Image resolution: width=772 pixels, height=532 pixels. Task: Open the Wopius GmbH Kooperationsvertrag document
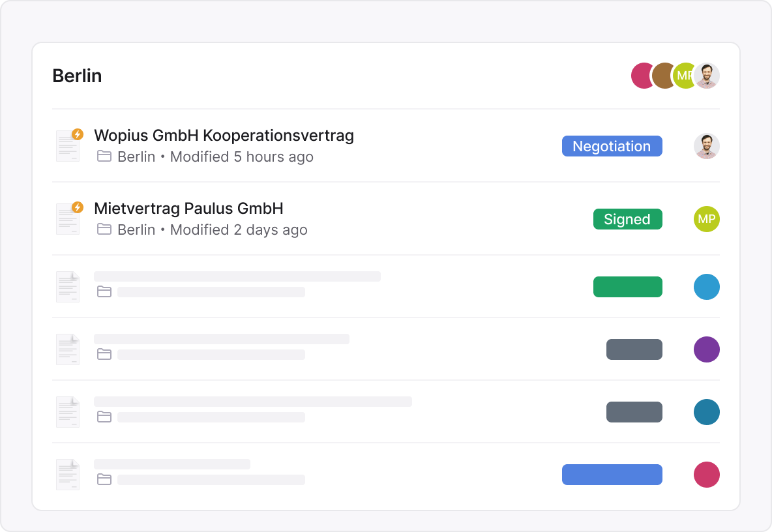[224, 136]
